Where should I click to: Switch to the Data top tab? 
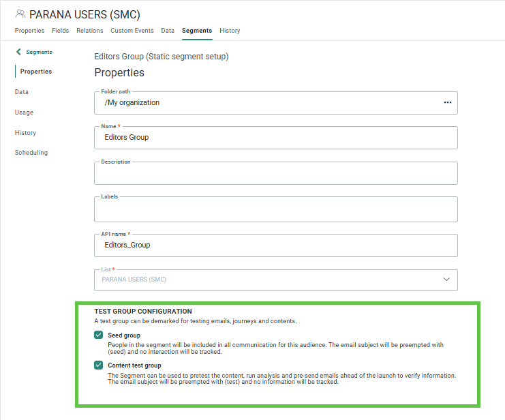click(168, 31)
